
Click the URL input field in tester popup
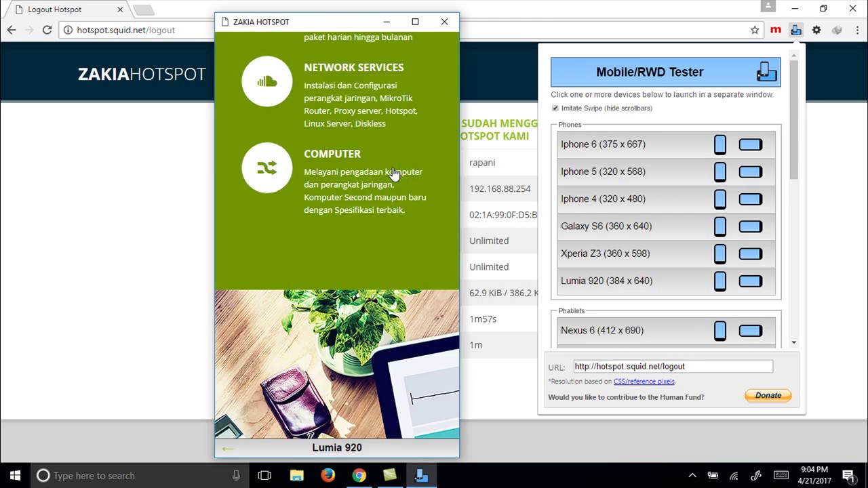pyautogui.click(x=673, y=366)
